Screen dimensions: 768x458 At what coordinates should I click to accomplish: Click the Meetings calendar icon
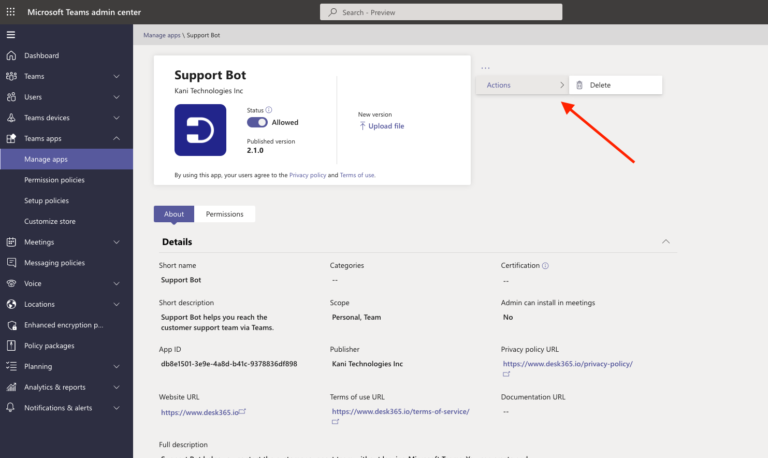point(11,242)
